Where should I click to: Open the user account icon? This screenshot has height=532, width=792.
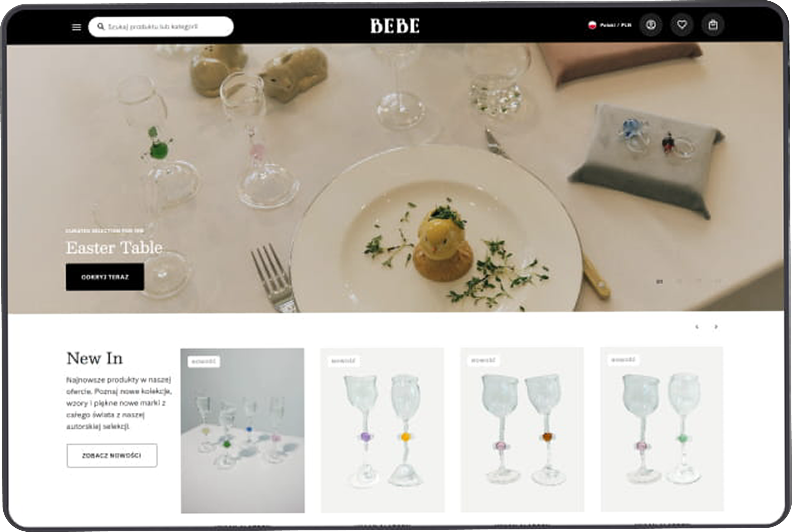651,25
